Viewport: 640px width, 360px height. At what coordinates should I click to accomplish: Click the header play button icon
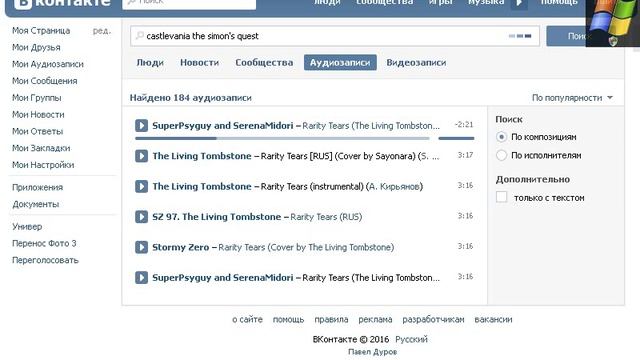519,3
